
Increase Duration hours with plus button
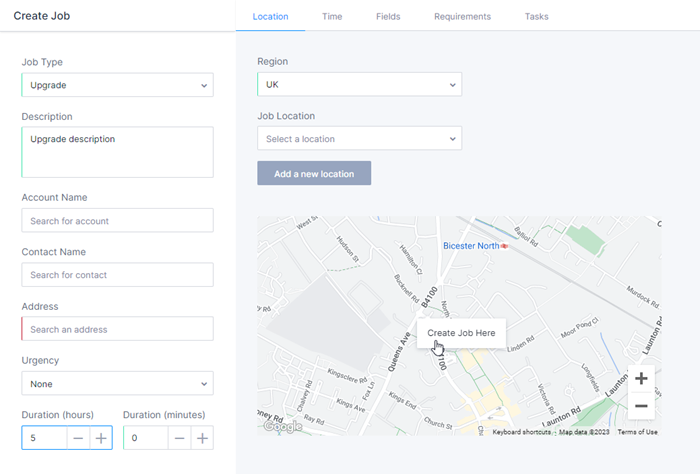point(100,438)
